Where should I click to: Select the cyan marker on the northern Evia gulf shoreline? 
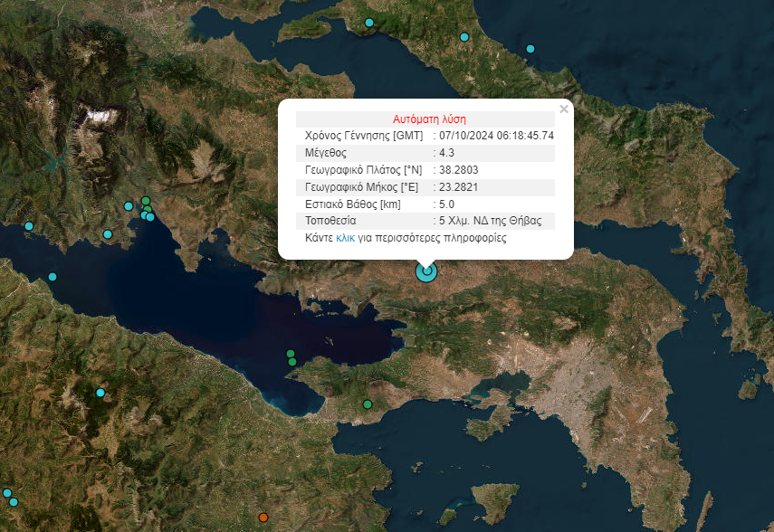(x=368, y=23)
